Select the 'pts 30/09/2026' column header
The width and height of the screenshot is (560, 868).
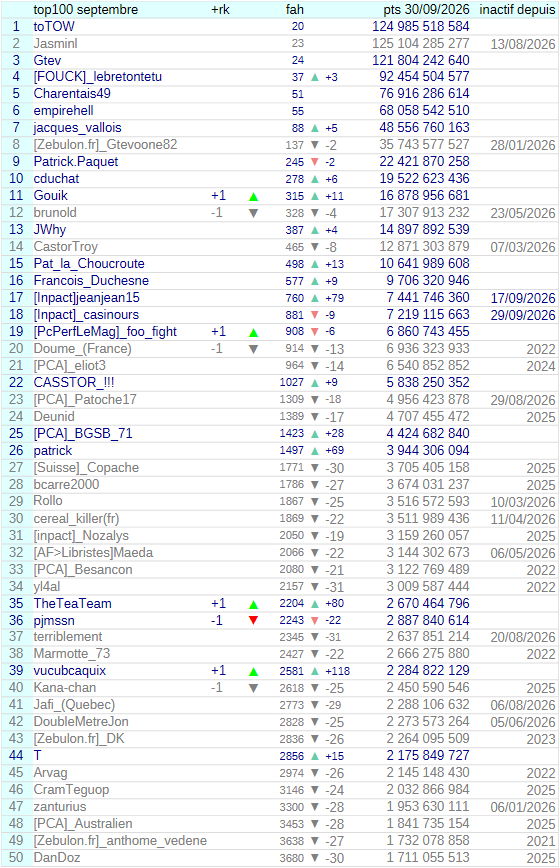pos(426,9)
